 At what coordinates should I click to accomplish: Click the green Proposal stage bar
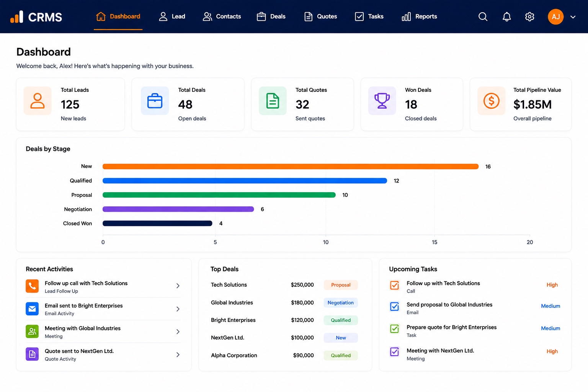pyautogui.click(x=219, y=195)
